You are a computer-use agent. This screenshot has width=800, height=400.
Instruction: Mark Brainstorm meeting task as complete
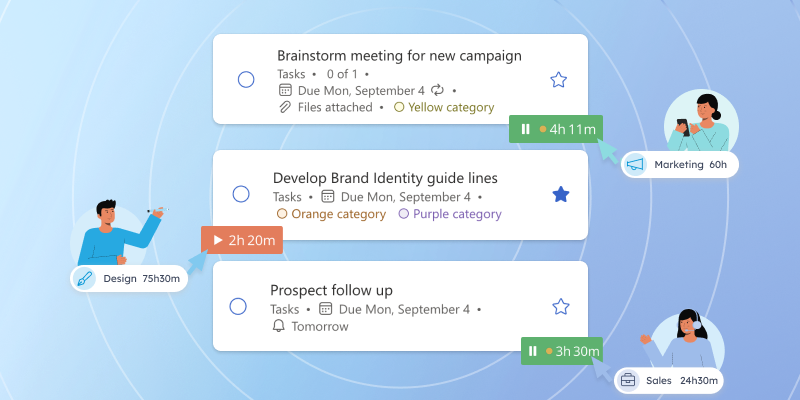pos(246,80)
